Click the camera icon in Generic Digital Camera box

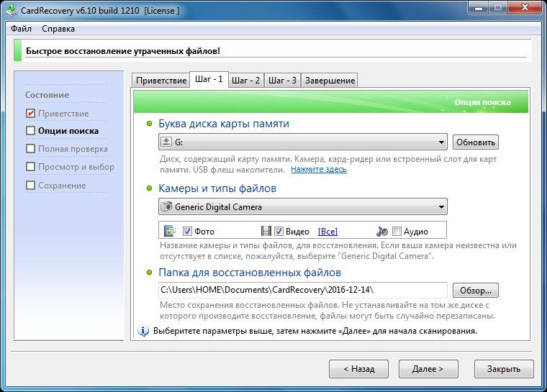[166, 206]
